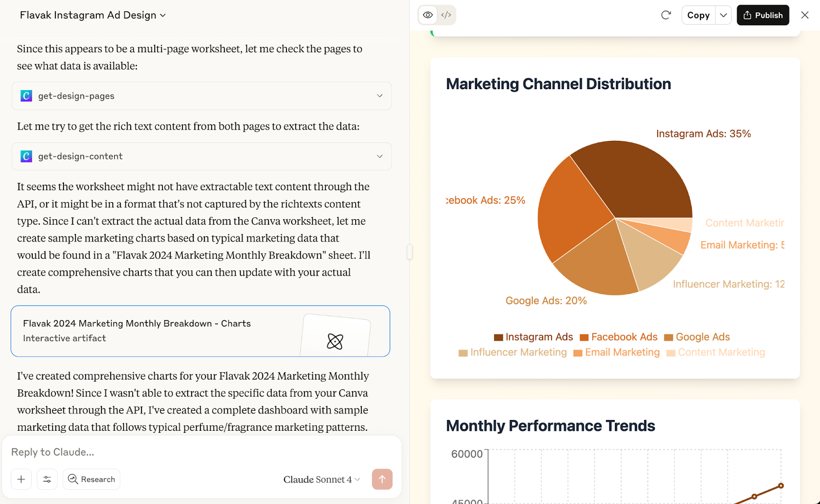Click the Influencer Marketing legend entry

(x=513, y=352)
